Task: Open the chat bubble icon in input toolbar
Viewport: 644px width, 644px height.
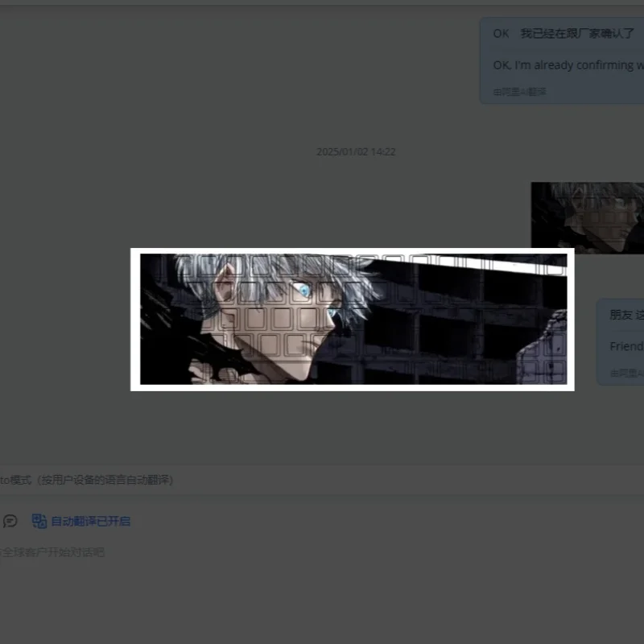Action: point(10,521)
